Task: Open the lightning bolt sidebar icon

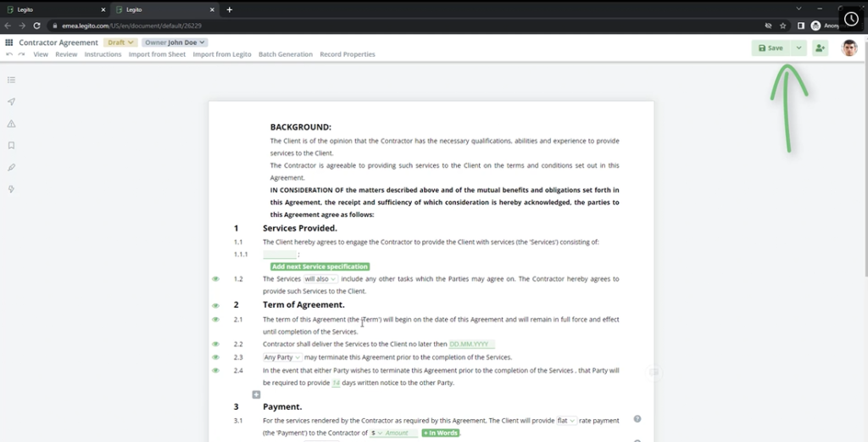Action: tap(11, 189)
